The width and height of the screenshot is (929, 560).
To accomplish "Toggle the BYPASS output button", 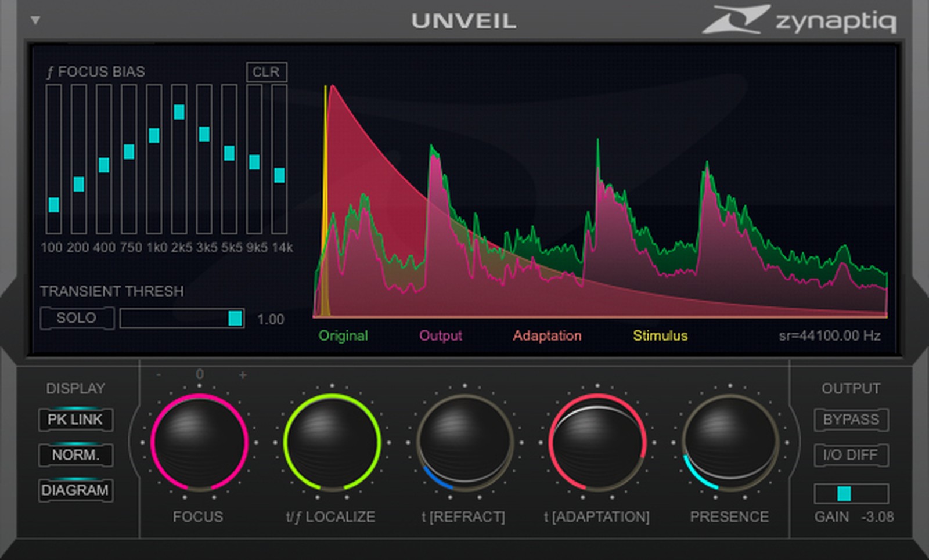I will [851, 420].
